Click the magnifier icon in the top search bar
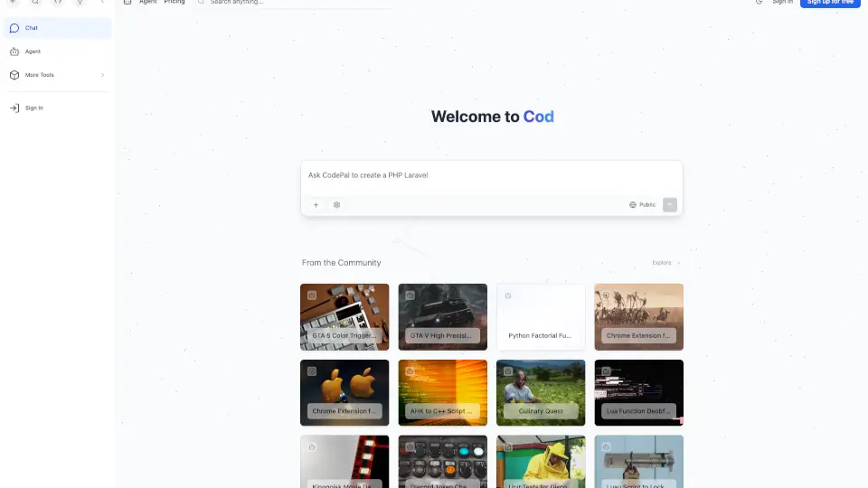The width and height of the screenshot is (868, 488). 201,3
